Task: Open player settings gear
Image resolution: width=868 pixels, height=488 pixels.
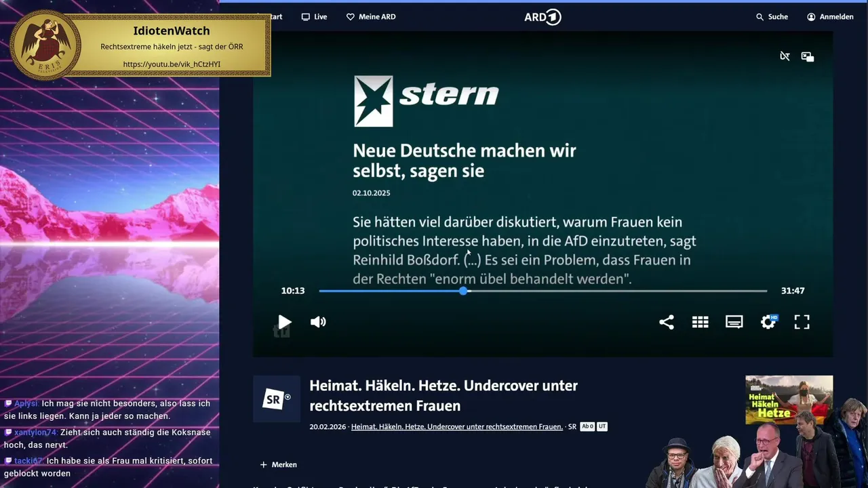Action: (x=768, y=322)
